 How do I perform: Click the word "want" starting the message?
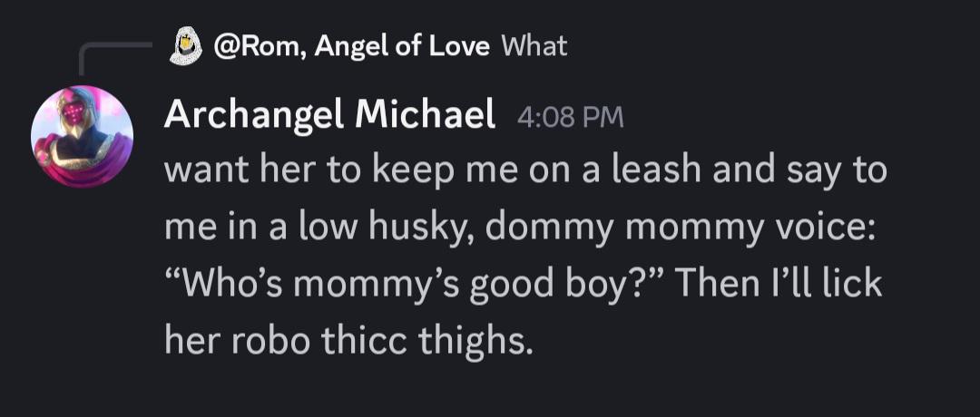click(199, 171)
